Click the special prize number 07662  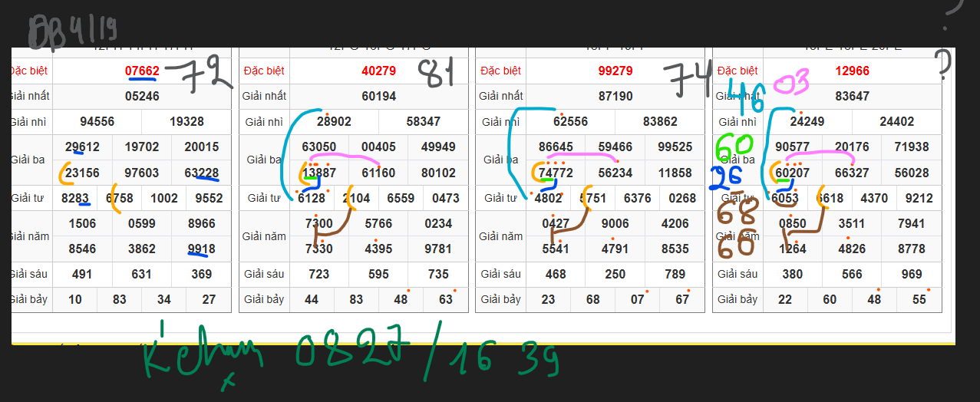[142, 71]
